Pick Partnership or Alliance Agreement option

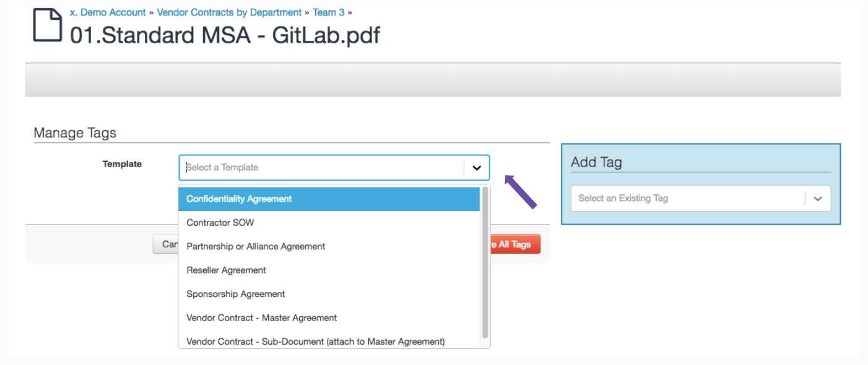coord(256,246)
